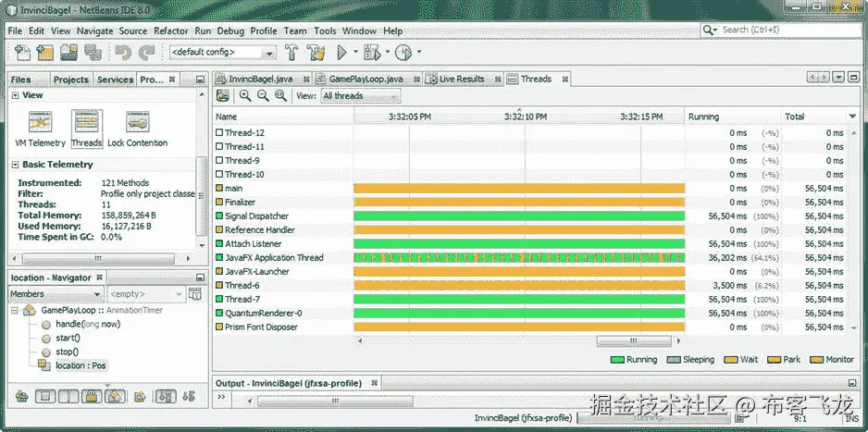Screen dimensions: 868x432
Task: Click the New File toolbar icon
Action: (x=22, y=53)
